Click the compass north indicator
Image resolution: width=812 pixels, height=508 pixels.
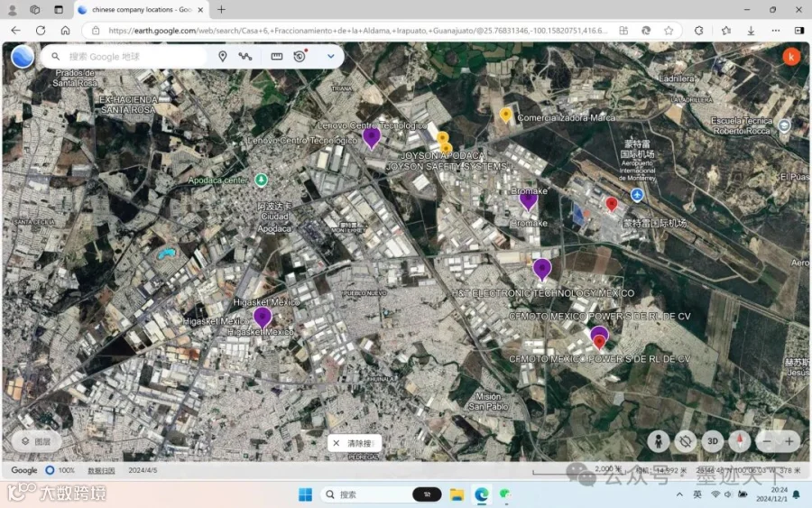coord(740,442)
